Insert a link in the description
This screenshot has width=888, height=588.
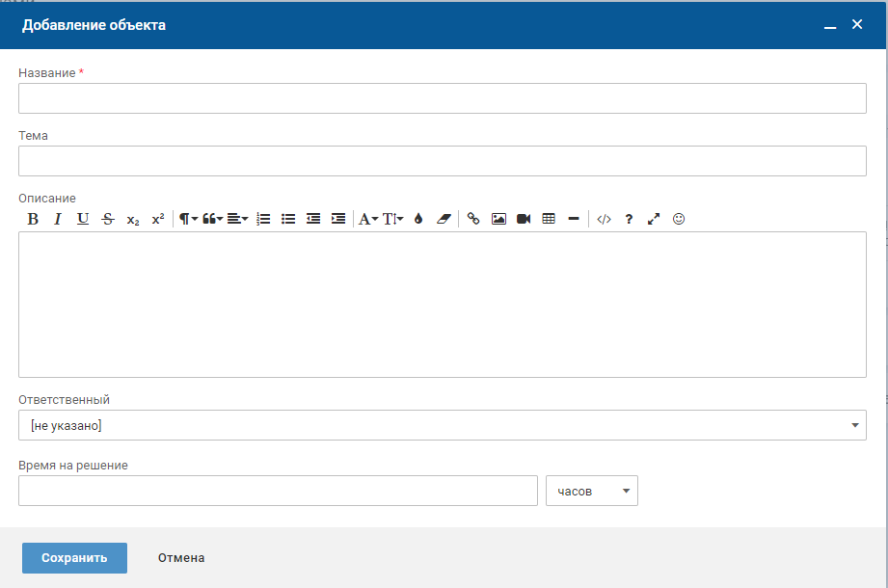473,219
